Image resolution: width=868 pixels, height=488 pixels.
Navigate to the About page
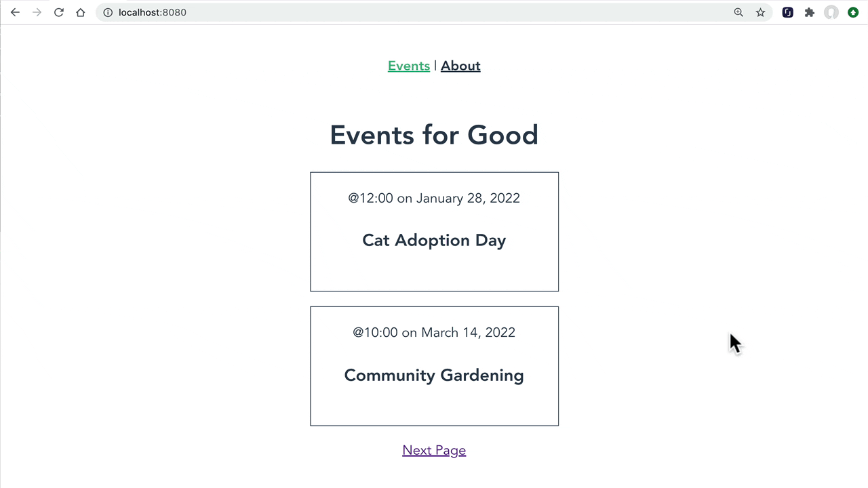pos(460,66)
